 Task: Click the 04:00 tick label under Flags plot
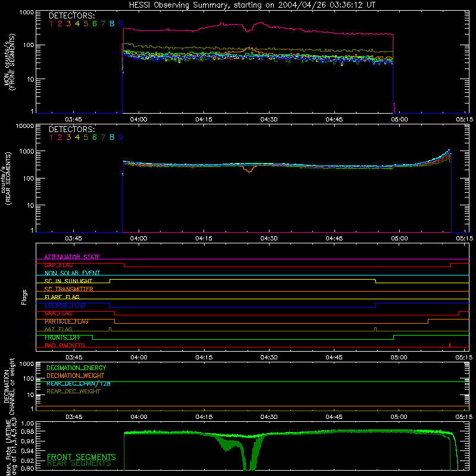(139, 358)
